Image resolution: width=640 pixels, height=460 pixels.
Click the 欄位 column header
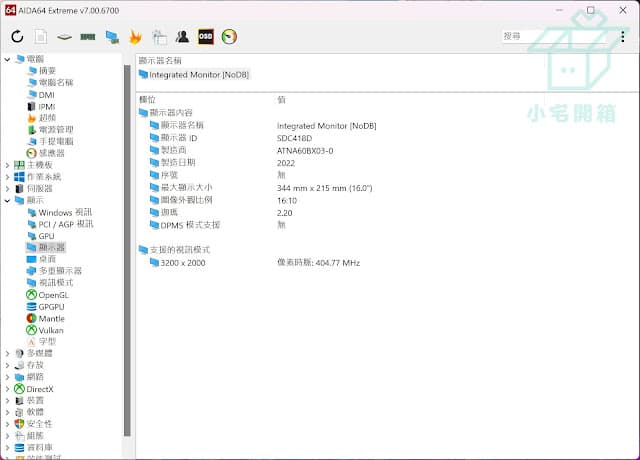(x=147, y=100)
